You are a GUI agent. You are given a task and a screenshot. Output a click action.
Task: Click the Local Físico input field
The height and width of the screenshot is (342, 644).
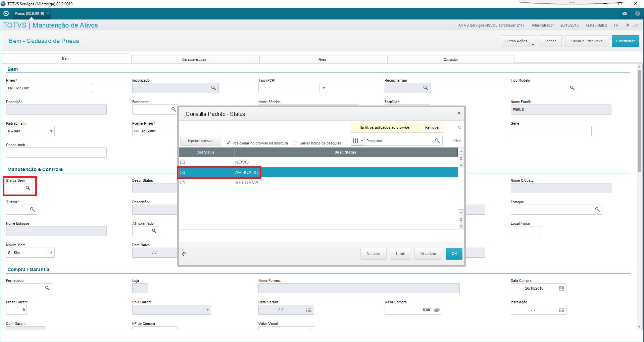coord(526,231)
